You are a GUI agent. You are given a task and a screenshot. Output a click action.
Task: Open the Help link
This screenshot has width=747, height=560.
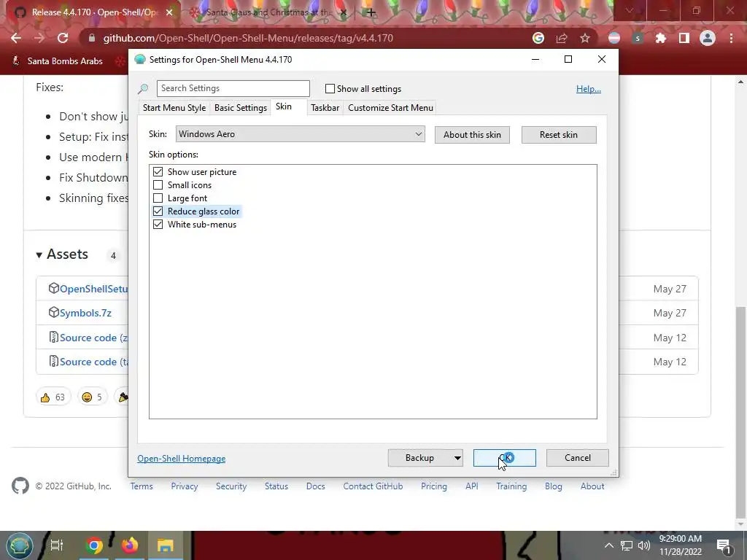[x=589, y=88]
